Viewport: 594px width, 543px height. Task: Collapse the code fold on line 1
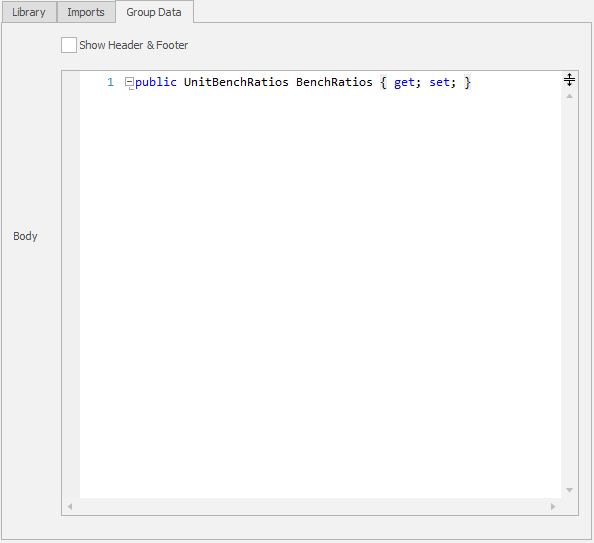click(x=129, y=81)
